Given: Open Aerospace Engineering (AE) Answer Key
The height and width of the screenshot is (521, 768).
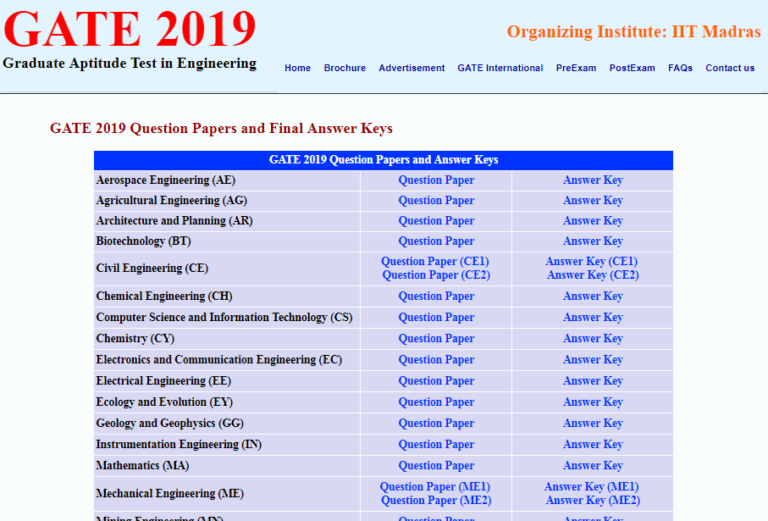Looking at the screenshot, I should (593, 180).
